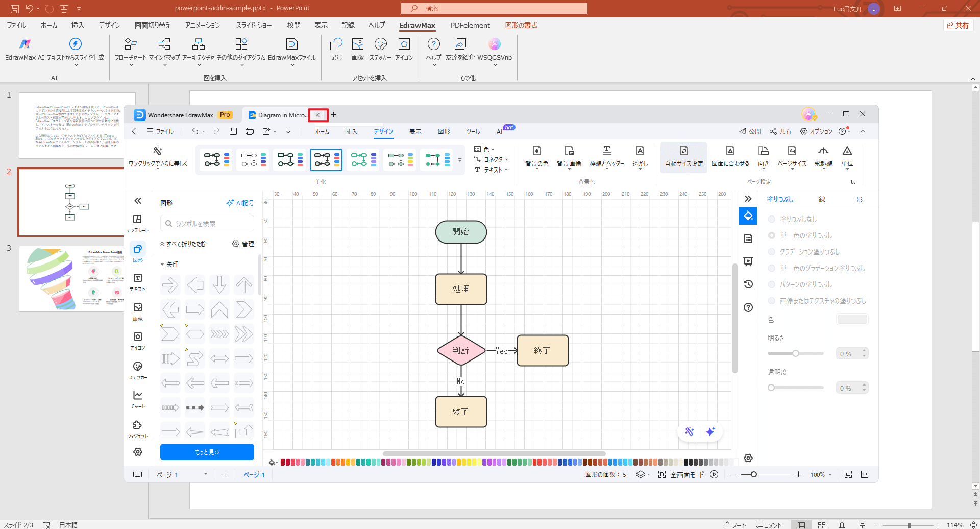This screenshot has height=529, width=980.
Task: Click the EdrawMax 公開 button
Action: pos(750,132)
